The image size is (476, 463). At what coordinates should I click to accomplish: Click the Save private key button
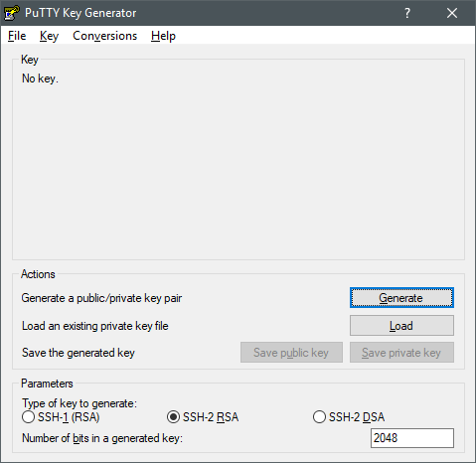pyautogui.click(x=401, y=353)
